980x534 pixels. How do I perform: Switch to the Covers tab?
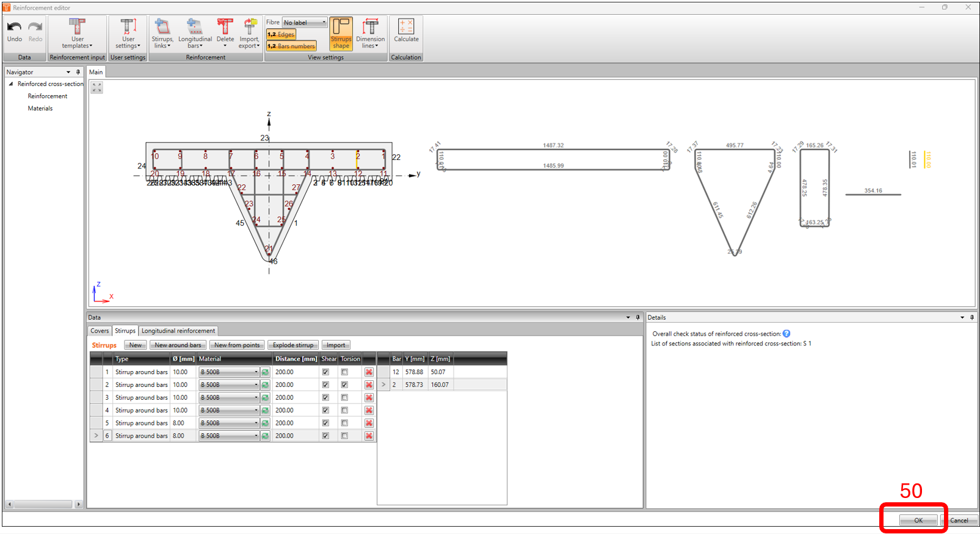tap(100, 331)
